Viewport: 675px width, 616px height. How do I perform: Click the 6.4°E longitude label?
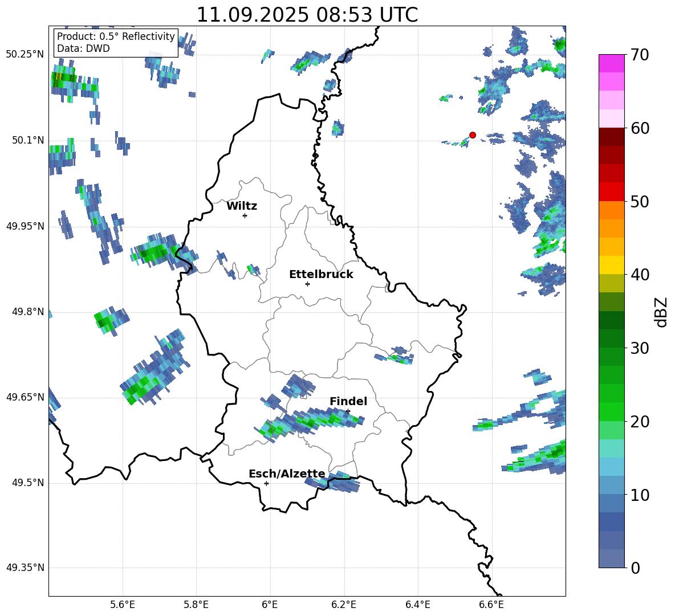click(x=417, y=605)
